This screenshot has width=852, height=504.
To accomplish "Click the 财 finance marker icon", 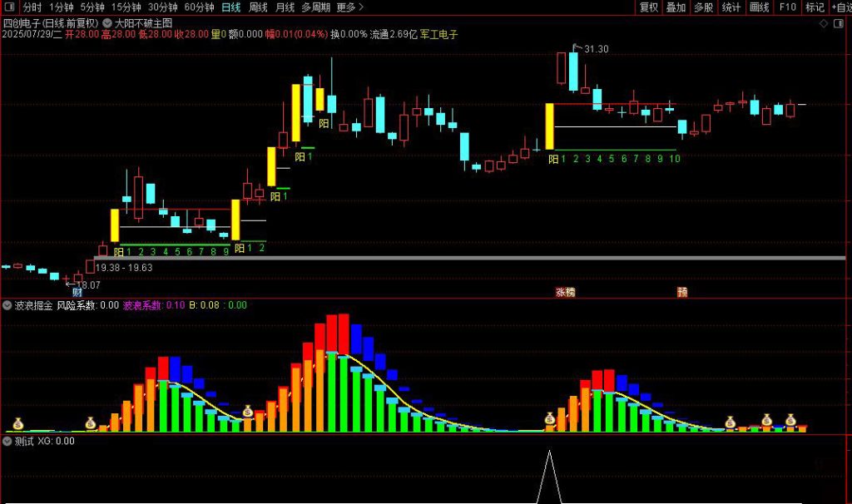I will click(x=77, y=292).
